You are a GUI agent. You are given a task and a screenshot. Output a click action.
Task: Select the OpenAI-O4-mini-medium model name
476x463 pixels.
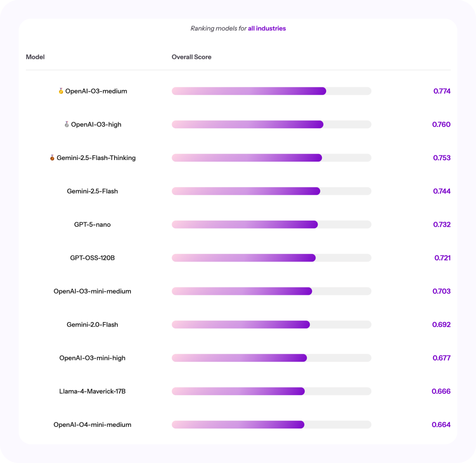click(92, 425)
